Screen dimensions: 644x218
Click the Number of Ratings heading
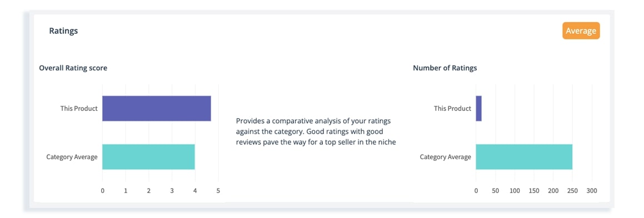pos(445,68)
